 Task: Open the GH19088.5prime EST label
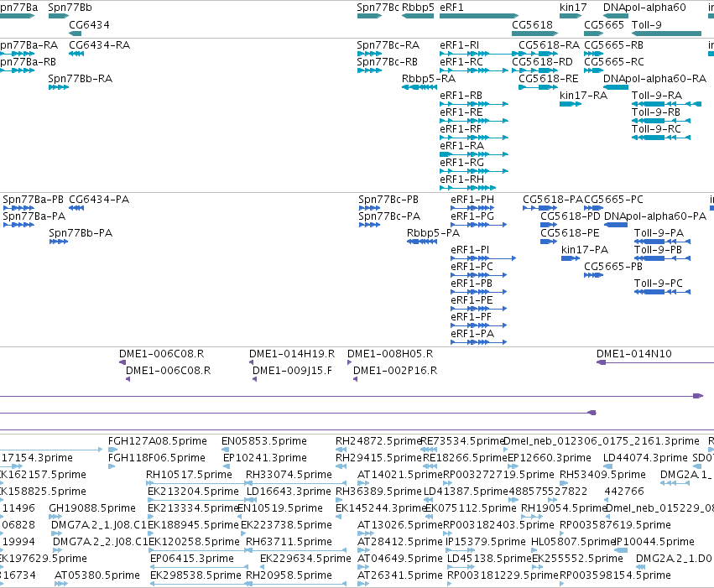92,508
